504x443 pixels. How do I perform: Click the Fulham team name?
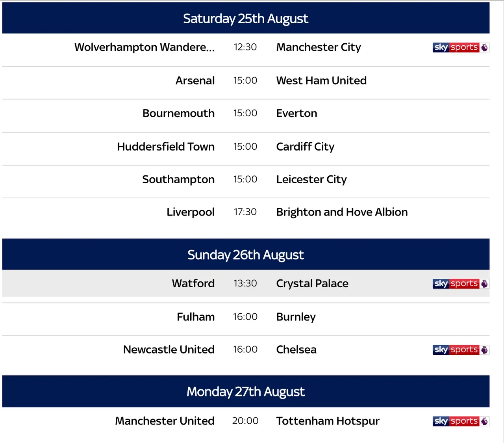(196, 317)
